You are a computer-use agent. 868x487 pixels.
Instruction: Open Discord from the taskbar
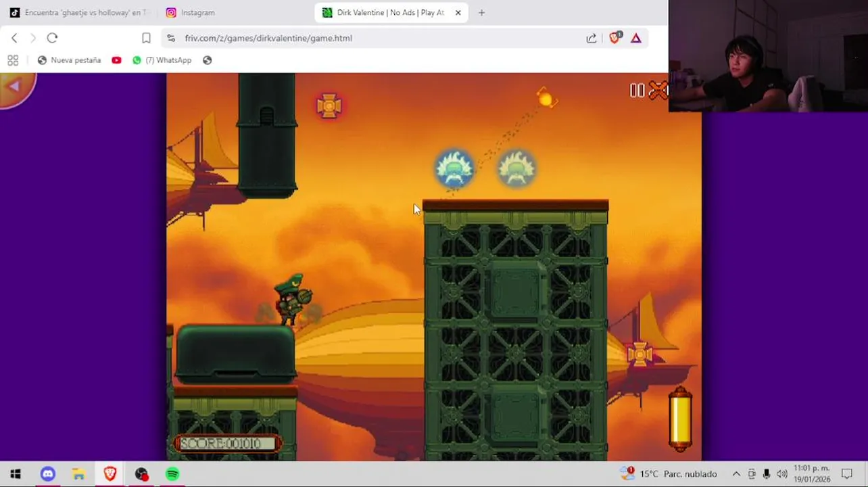click(x=47, y=474)
